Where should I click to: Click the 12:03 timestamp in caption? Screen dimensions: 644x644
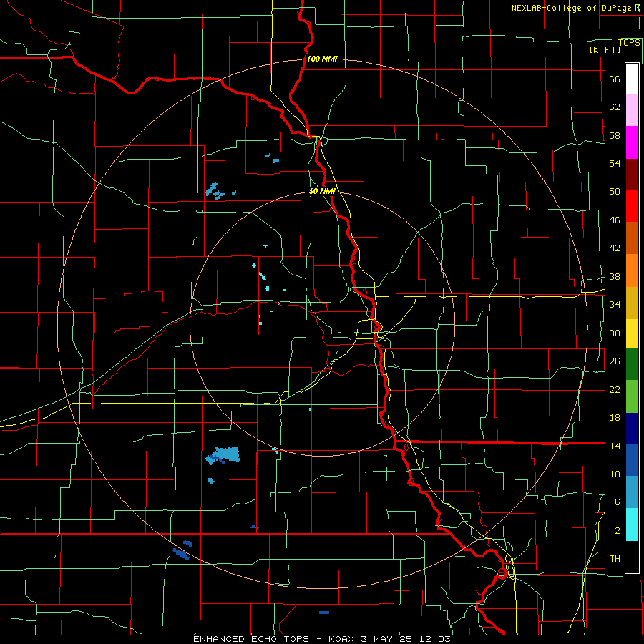tap(435, 639)
